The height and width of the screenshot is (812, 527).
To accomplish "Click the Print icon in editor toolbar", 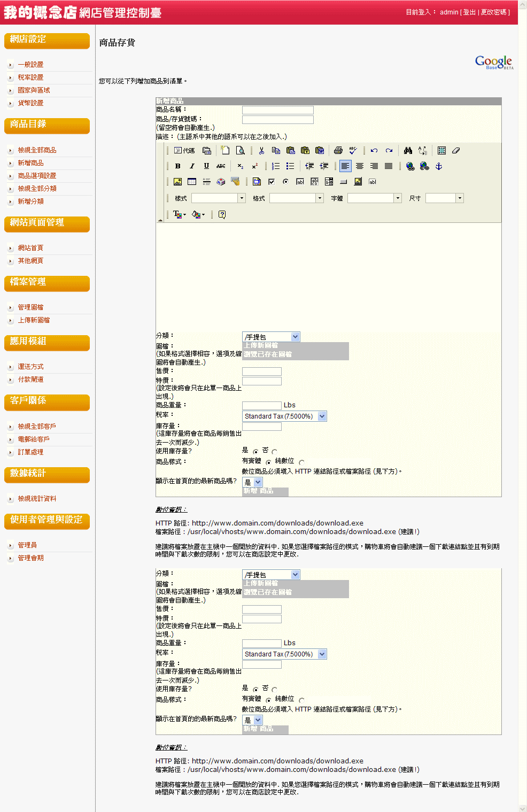I will [x=338, y=151].
